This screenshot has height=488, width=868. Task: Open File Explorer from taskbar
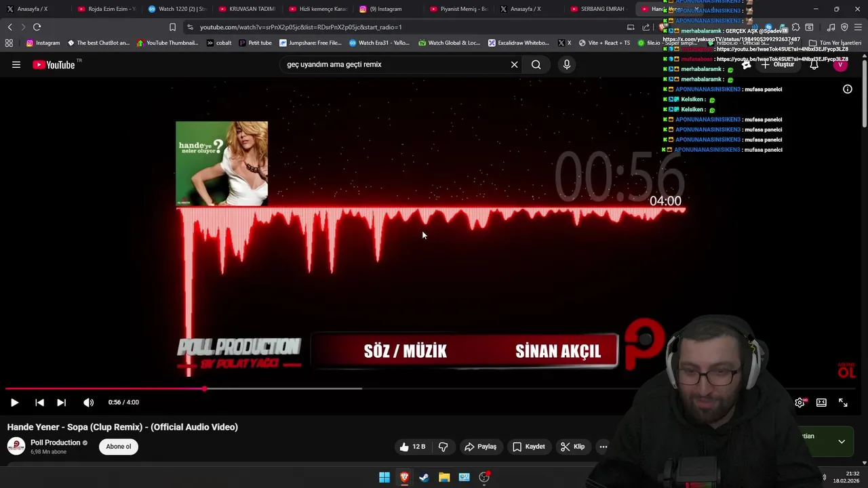tap(444, 477)
